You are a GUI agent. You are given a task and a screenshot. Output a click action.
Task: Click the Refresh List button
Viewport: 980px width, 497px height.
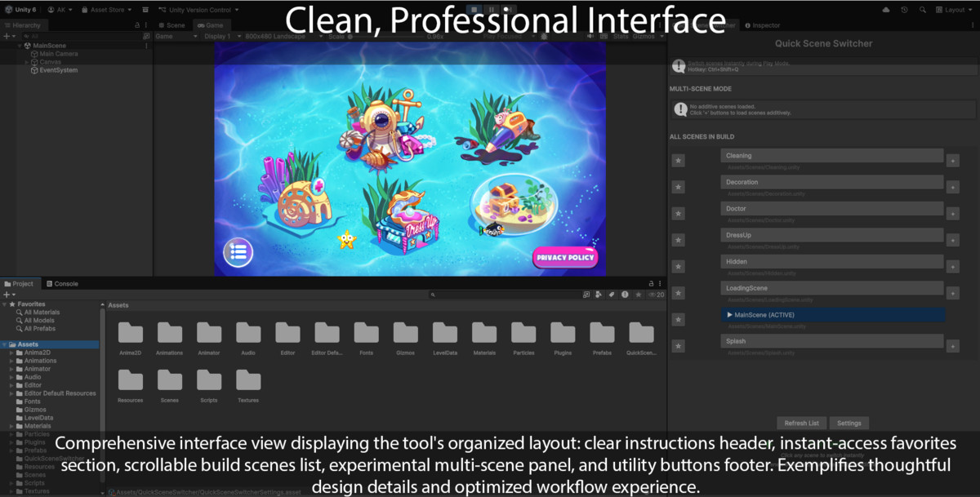(801, 423)
